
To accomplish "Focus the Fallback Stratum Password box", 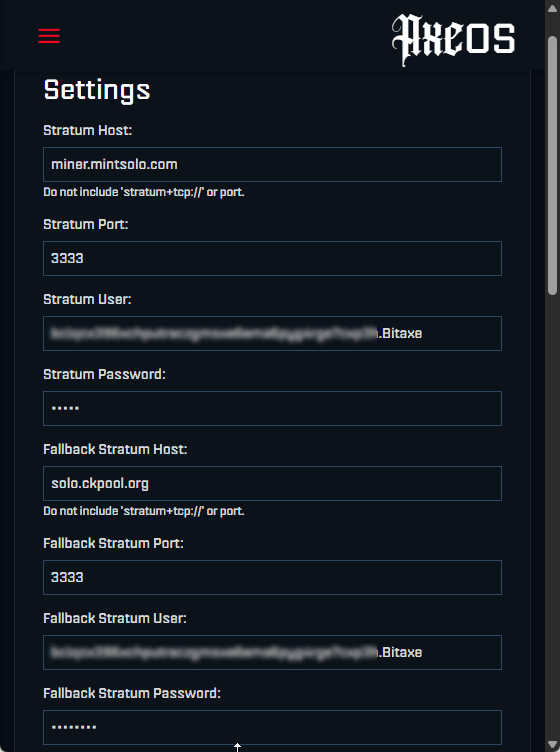I will (272, 728).
